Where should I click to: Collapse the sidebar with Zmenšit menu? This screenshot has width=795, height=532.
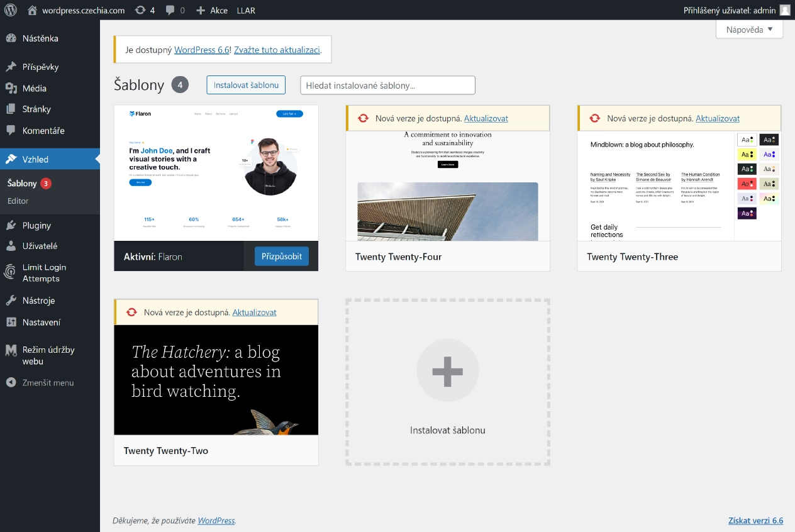coord(48,382)
